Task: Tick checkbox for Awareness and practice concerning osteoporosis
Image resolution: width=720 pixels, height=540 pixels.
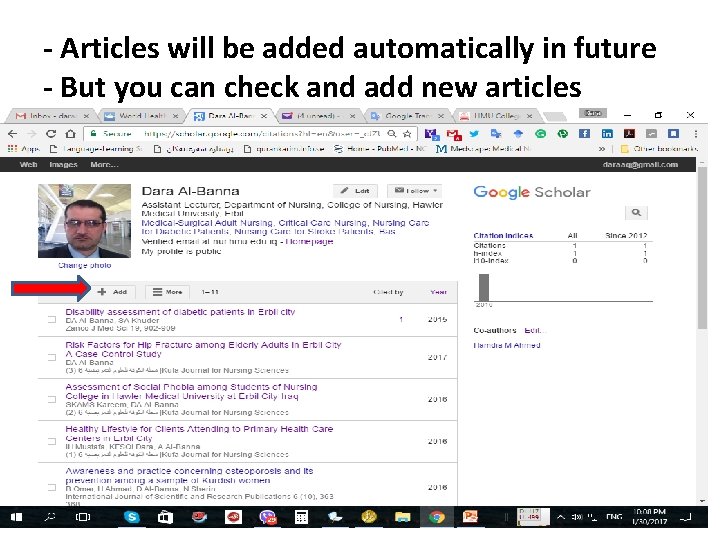Action: click(52, 487)
